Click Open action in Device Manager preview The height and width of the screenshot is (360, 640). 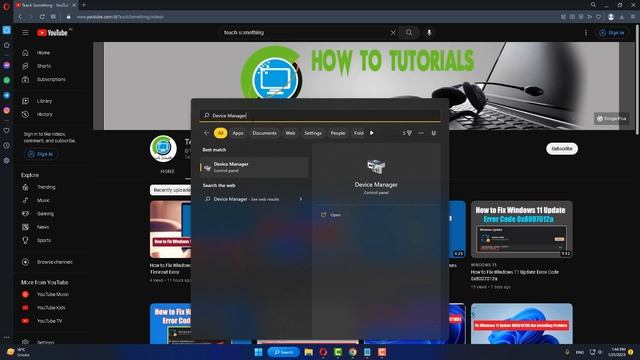(331, 215)
